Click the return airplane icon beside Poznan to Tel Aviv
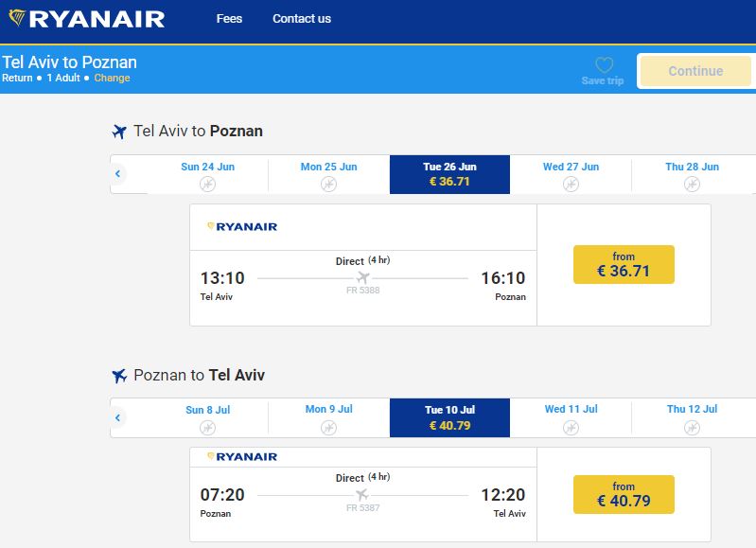This screenshot has height=548, width=756. click(x=119, y=375)
